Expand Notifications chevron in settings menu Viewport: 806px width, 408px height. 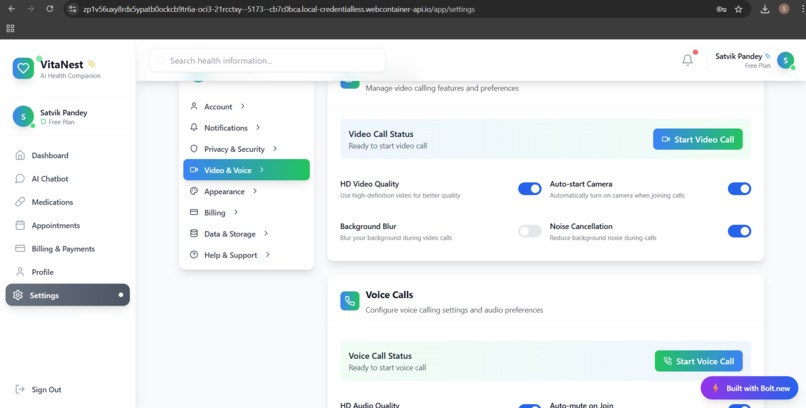point(258,127)
